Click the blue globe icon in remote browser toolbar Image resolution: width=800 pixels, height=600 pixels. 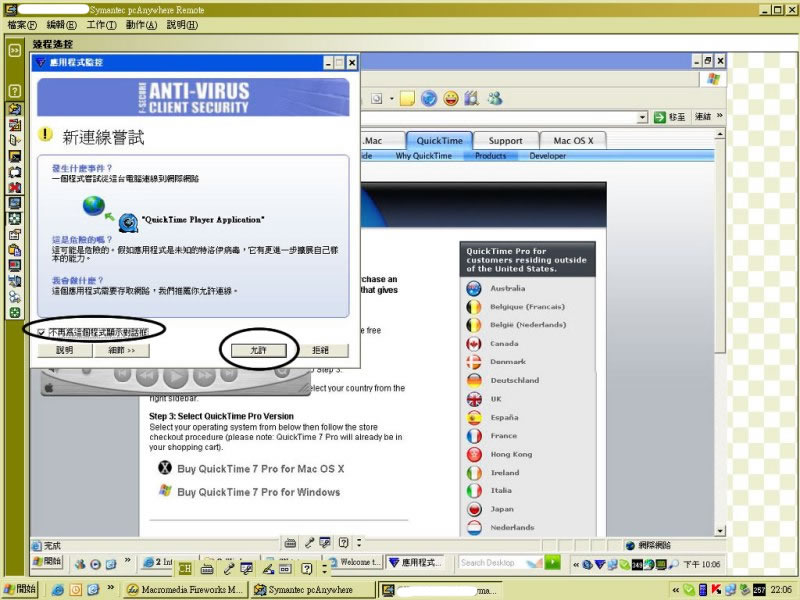pyautogui.click(x=429, y=98)
